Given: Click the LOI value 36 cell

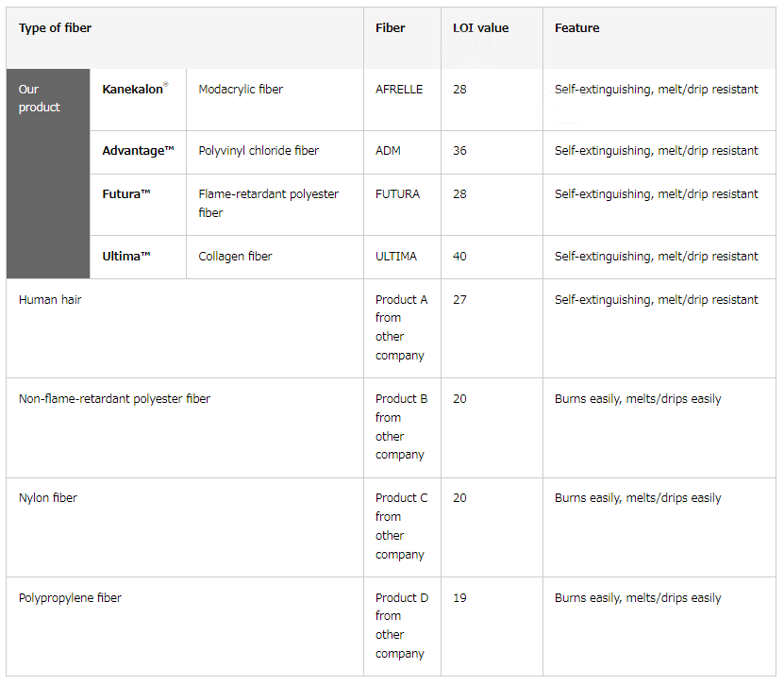Looking at the screenshot, I should click(492, 153).
